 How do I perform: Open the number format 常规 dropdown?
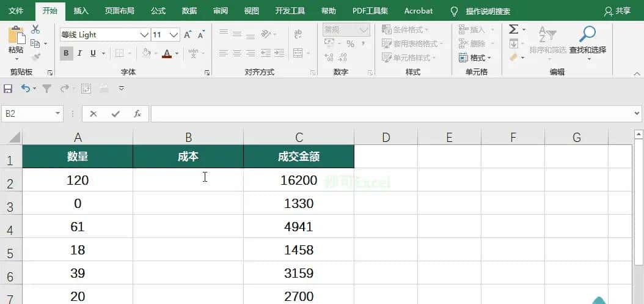coord(364,29)
